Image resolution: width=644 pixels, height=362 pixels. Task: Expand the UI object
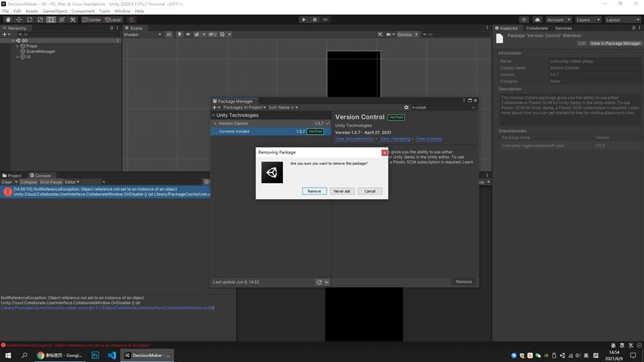tap(17, 56)
